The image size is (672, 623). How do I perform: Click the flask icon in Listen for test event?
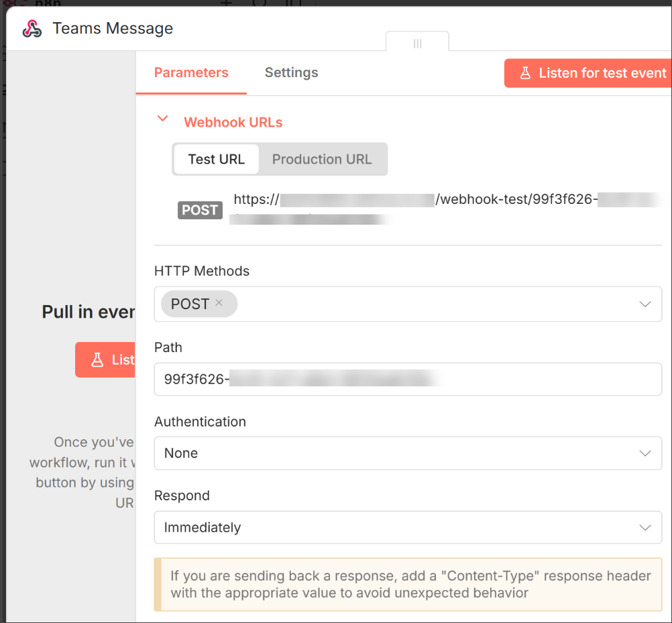pos(525,73)
